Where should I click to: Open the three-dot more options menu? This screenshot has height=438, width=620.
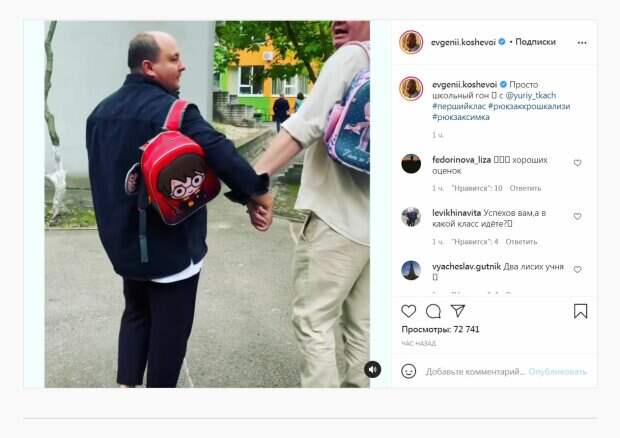pyautogui.click(x=582, y=43)
